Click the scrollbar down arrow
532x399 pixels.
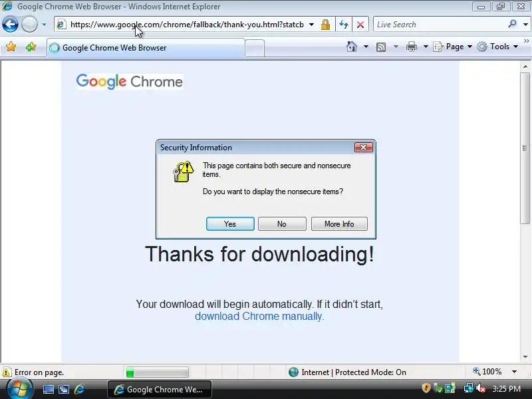pos(525,357)
